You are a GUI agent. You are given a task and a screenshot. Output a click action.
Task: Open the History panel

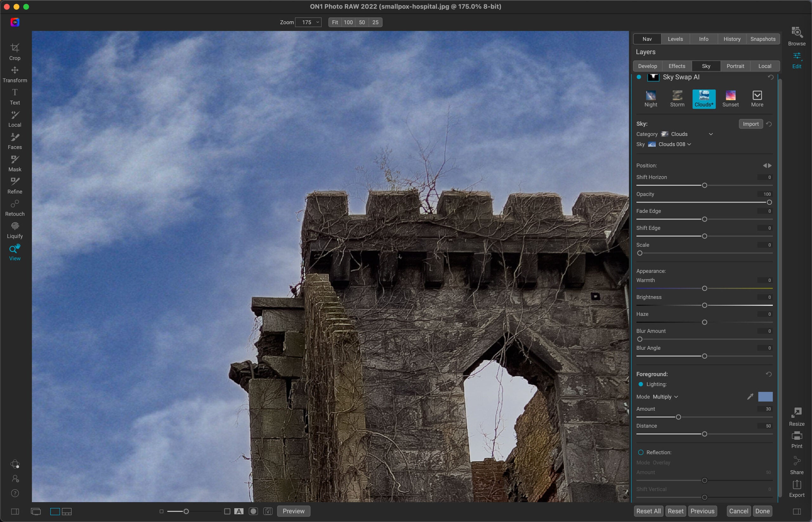[732, 38]
